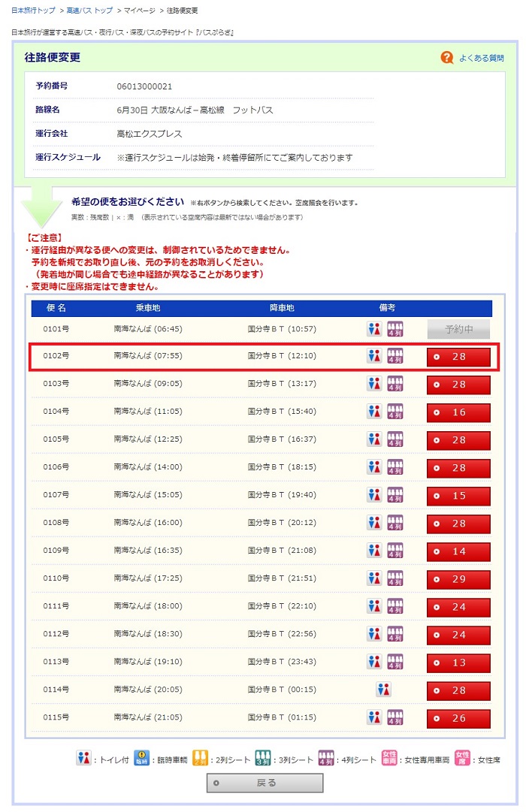526x812 pixels.
Task: Click the greyed 予約中 button for 0101号
Action: pyautogui.click(x=458, y=329)
